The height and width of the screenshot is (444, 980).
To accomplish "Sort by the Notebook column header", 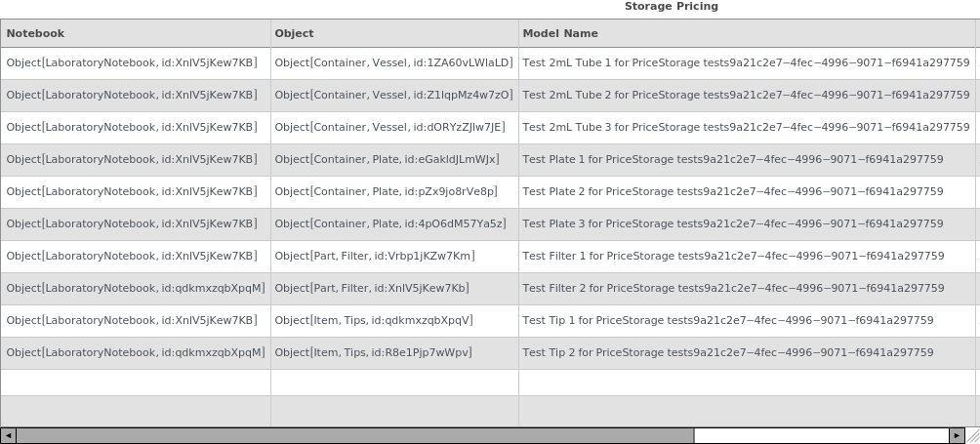I will 136,33.
